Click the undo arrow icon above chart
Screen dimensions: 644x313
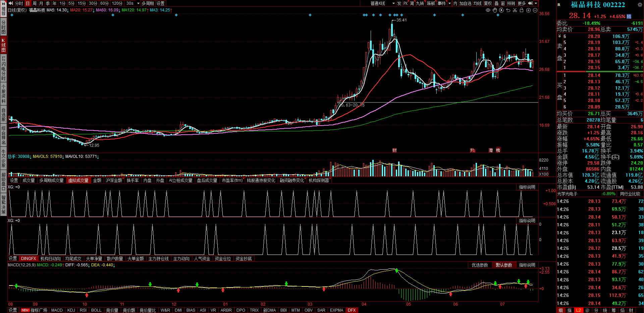508,10
